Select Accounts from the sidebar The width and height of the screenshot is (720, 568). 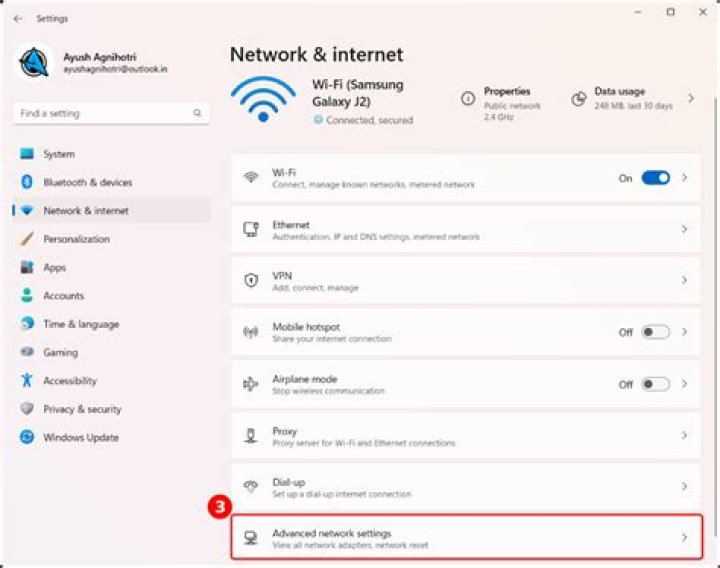click(x=64, y=296)
